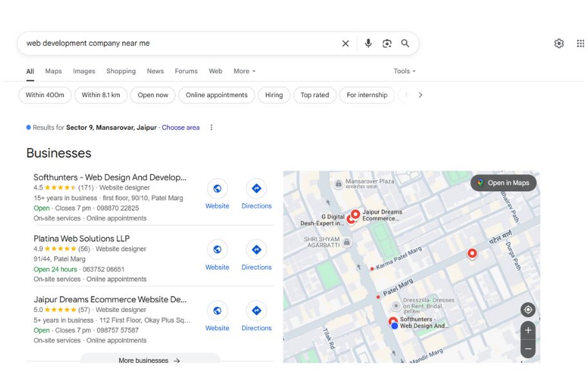
Task: Recenter map with my-location target icon
Action: click(528, 309)
